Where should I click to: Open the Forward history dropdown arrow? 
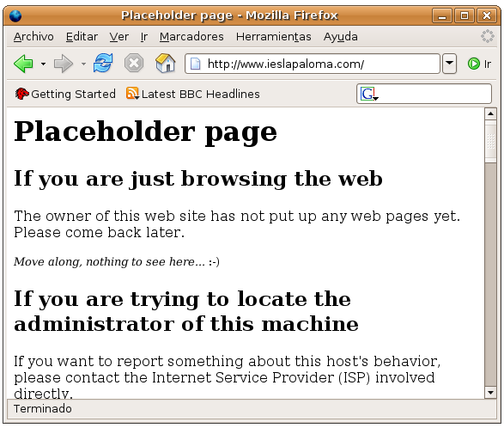[x=83, y=64]
